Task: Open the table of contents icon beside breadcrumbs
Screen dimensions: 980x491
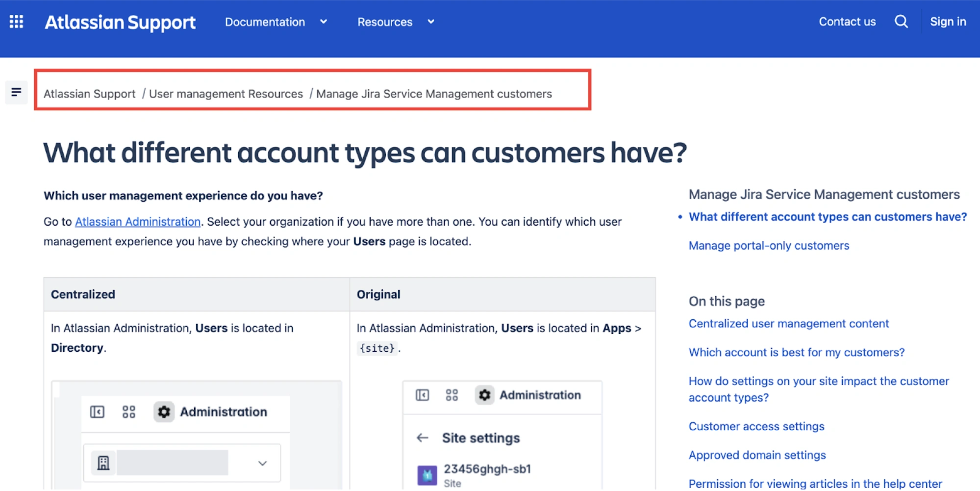Action: point(16,92)
